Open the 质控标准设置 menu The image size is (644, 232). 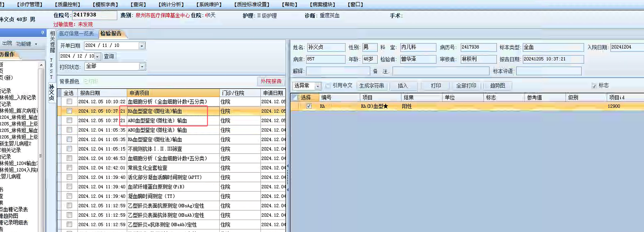click(252, 4)
